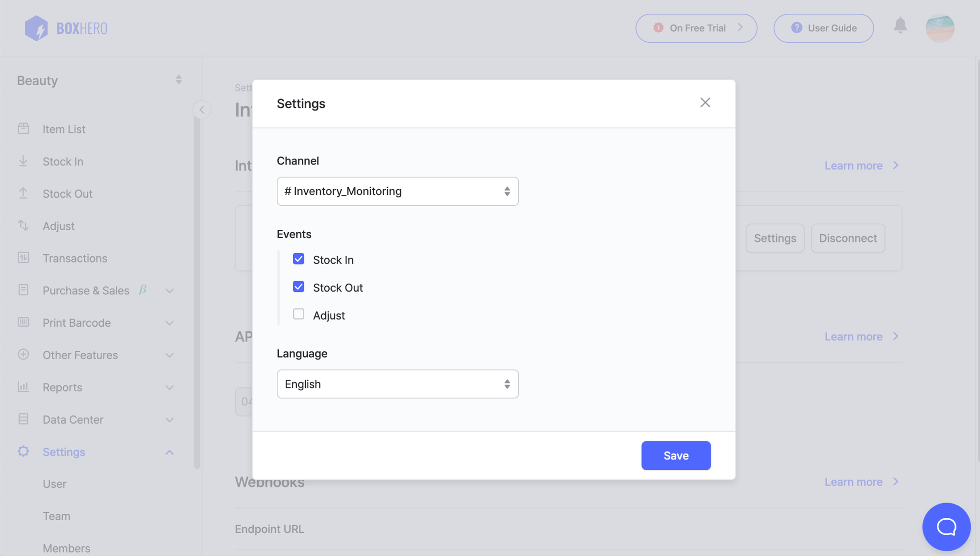Click the Transactions sidebar icon
The height and width of the screenshot is (556, 980).
point(23,258)
